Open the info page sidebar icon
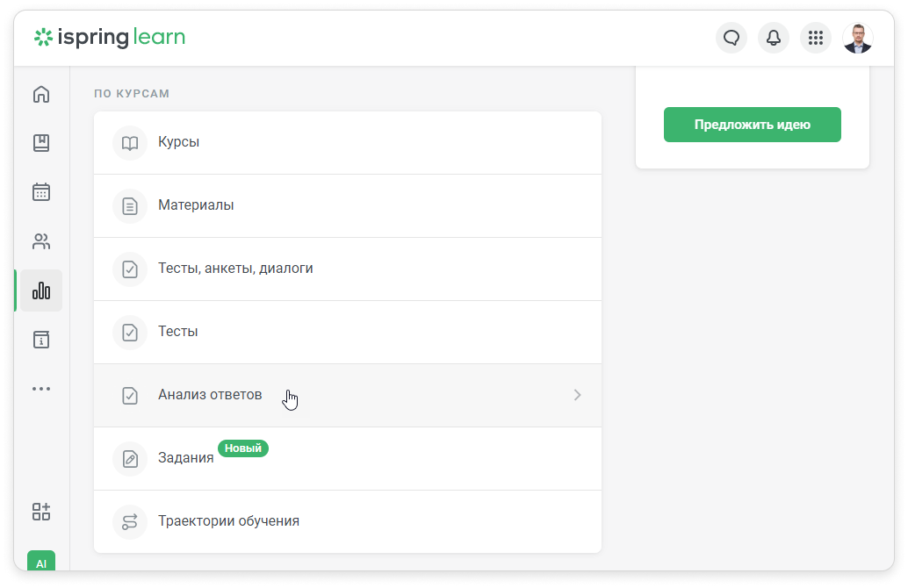The width and height of the screenshot is (908, 588). pos(41,340)
